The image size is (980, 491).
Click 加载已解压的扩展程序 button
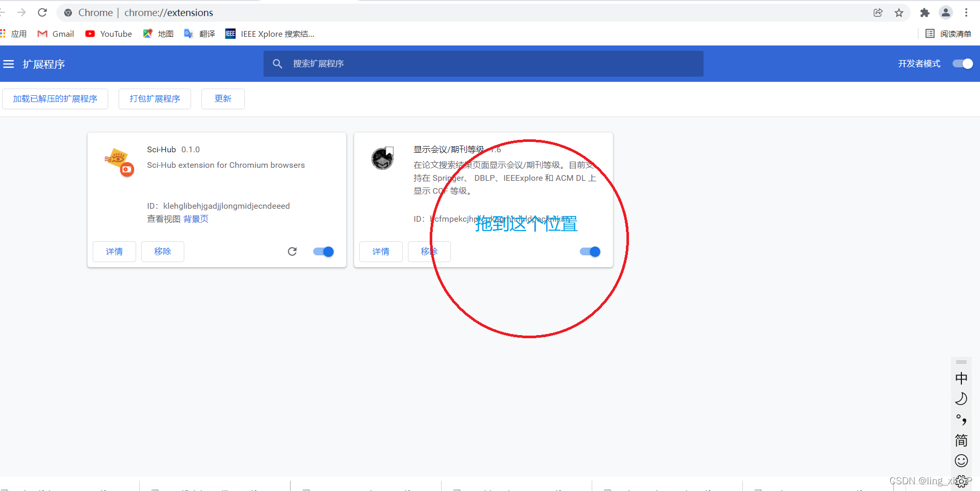55,99
